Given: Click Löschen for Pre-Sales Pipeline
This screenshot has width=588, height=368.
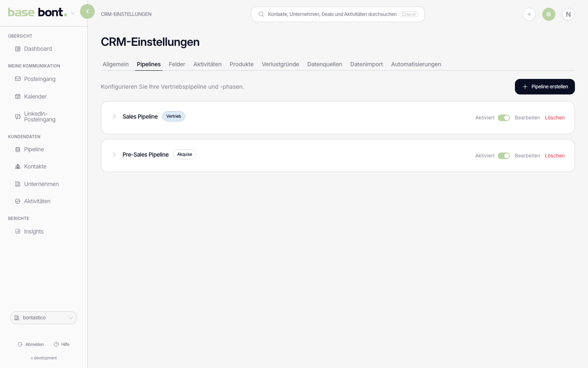Looking at the screenshot, I should (x=555, y=156).
